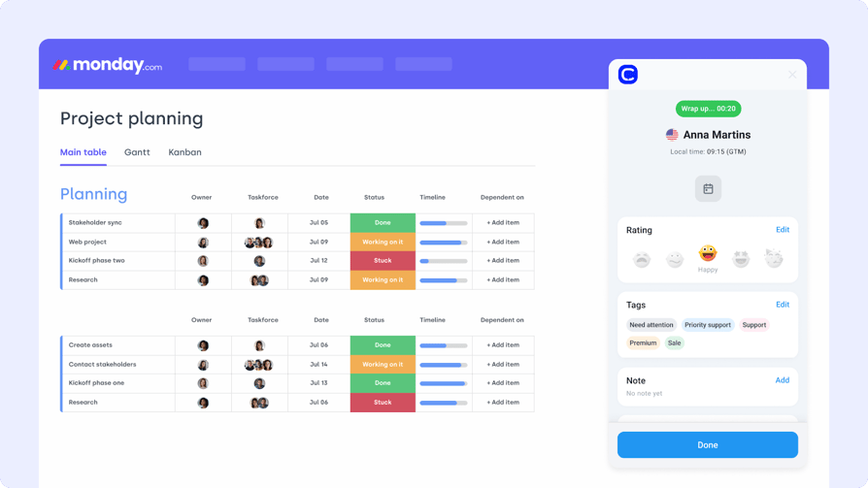Switch to the Kanban tab
The image size is (868, 488).
coord(184,152)
